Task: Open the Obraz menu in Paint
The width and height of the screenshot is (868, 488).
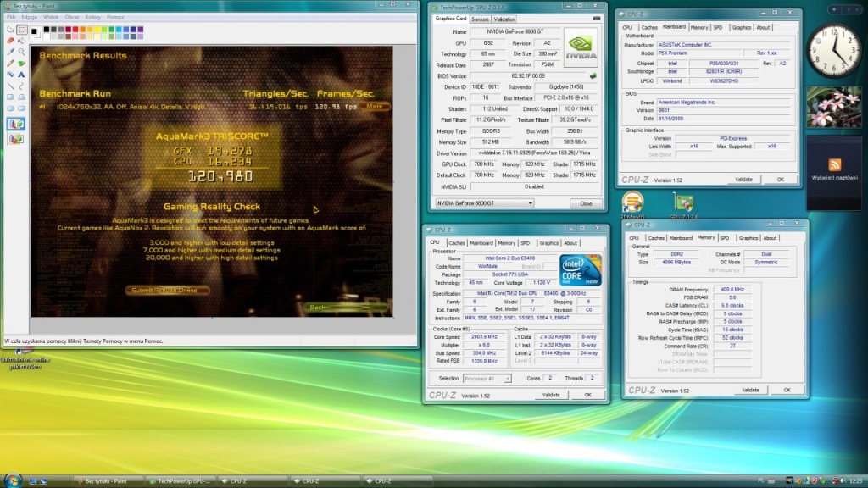Action: (72, 17)
